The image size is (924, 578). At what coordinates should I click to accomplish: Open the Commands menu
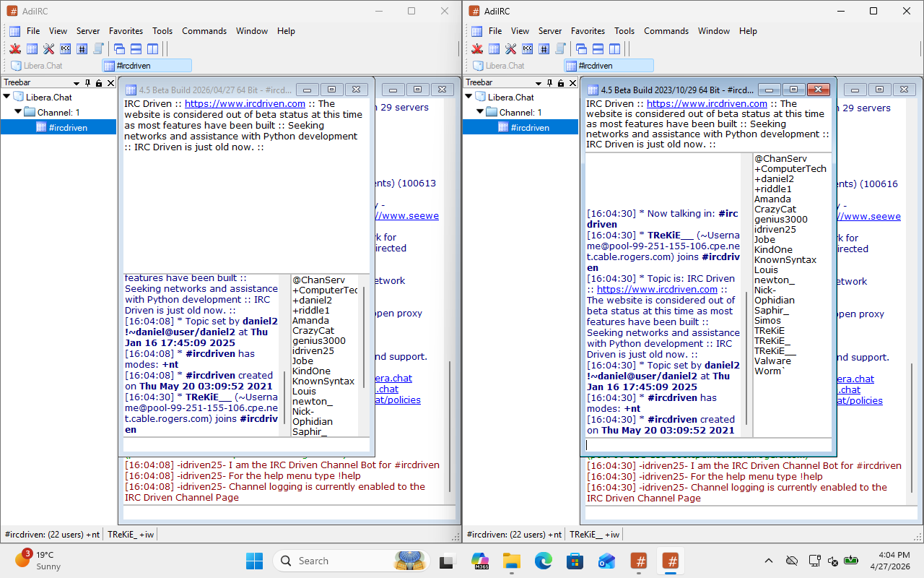coord(204,31)
